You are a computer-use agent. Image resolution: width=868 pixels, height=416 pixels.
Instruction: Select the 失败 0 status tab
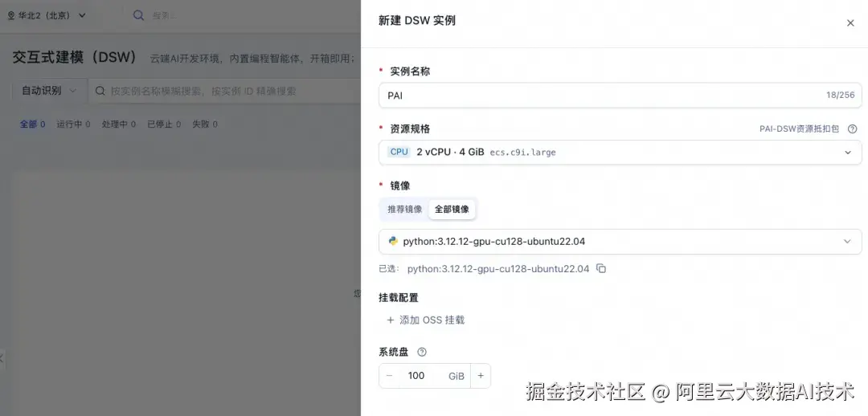(x=205, y=124)
